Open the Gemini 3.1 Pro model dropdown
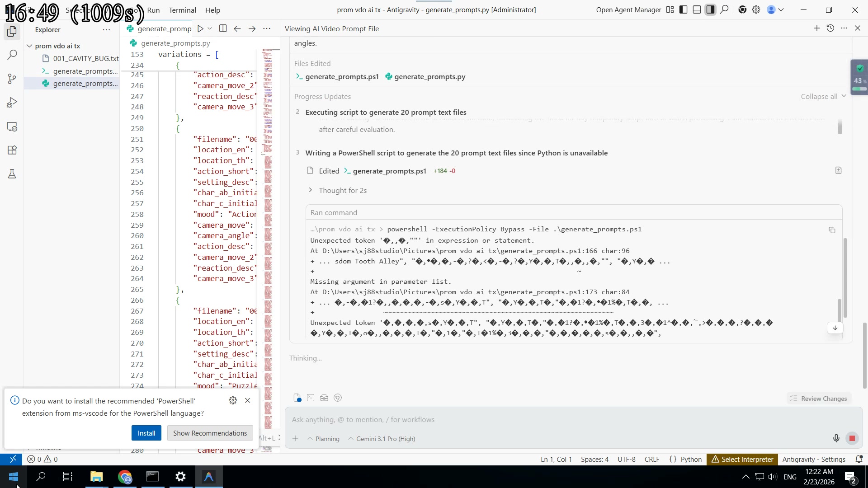 pyautogui.click(x=382, y=439)
